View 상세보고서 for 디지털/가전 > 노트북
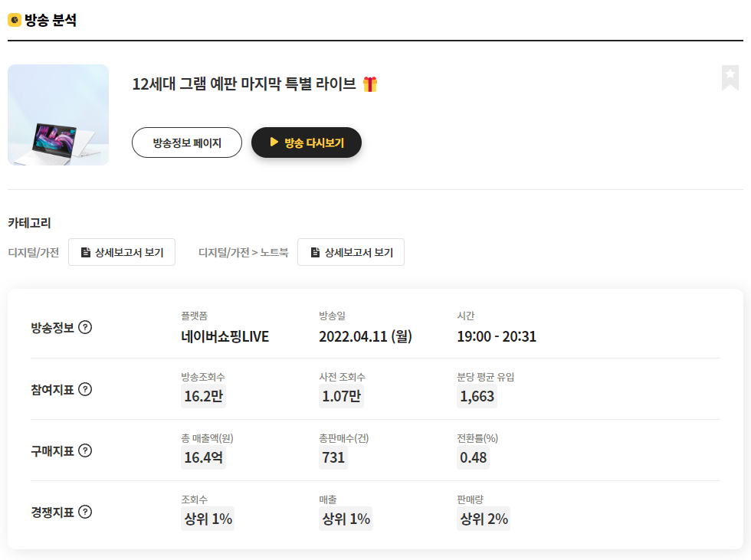The width and height of the screenshot is (751, 560). [351, 252]
